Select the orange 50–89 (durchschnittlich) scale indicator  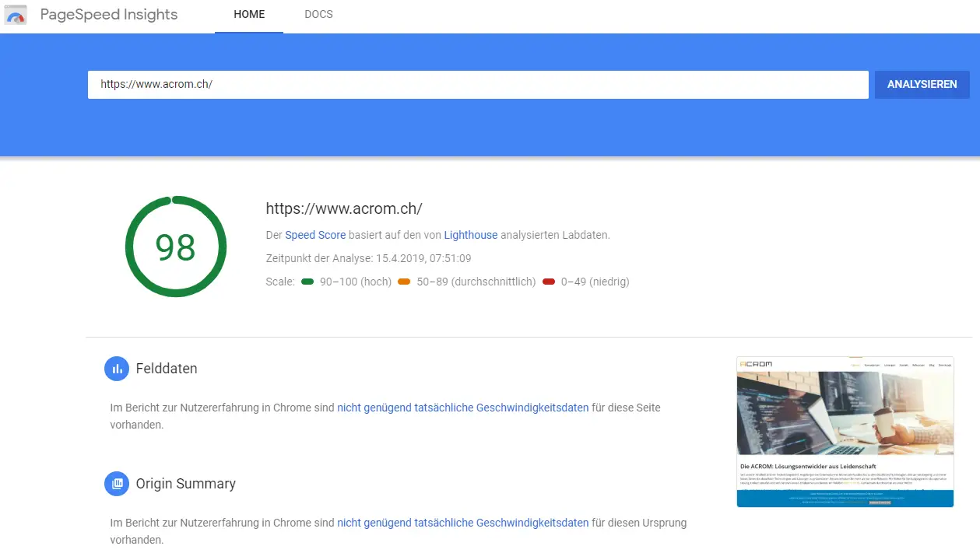tap(405, 282)
